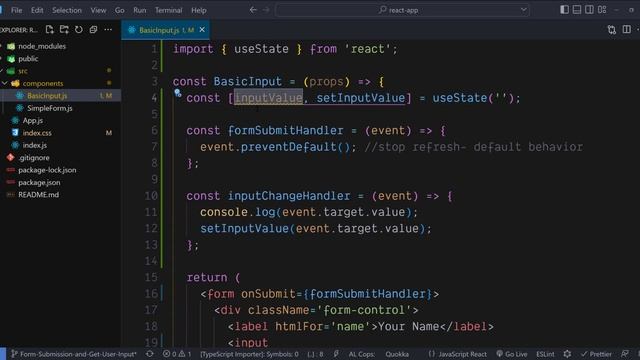640x360 pixels.
Task: Open Explorer more actions ellipsis menu
Action: tap(108, 29)
